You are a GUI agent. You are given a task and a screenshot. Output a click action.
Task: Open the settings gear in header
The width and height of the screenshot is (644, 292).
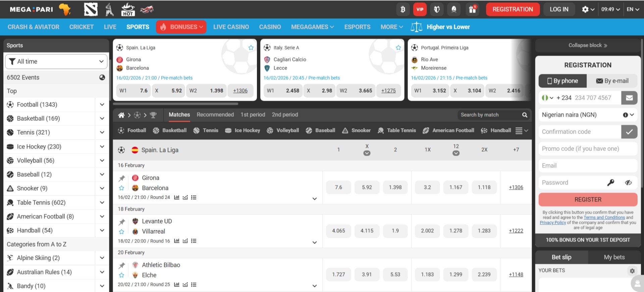(x=585, y=9)
